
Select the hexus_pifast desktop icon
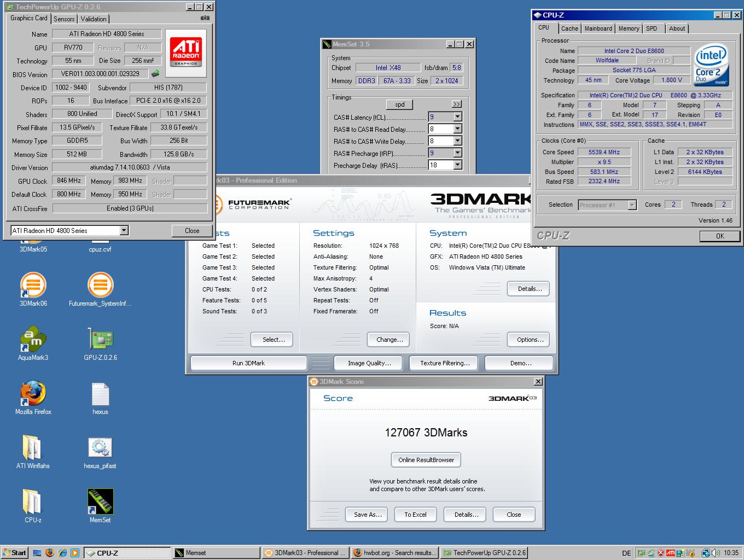click(100, 452)
